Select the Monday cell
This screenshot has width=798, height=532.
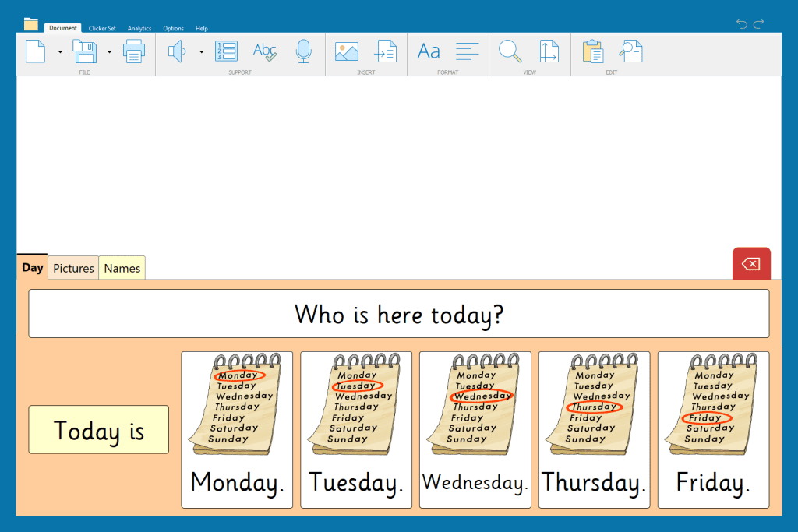click(x=237, y=430)
